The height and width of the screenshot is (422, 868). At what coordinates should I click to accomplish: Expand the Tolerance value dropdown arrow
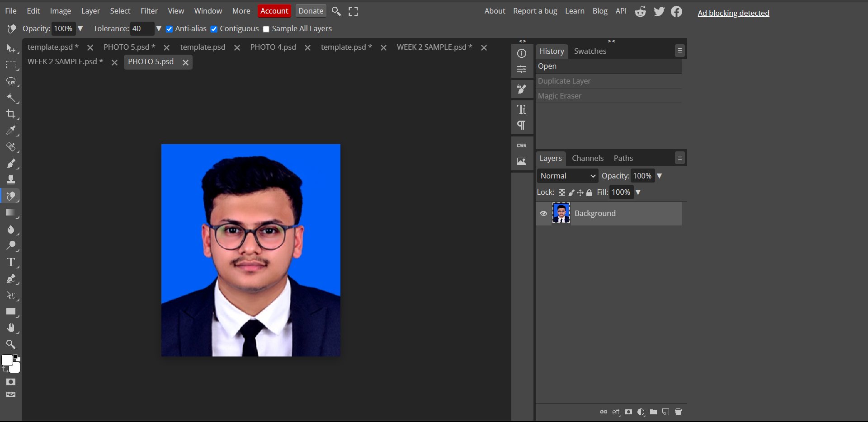click(x=159, y=28)
